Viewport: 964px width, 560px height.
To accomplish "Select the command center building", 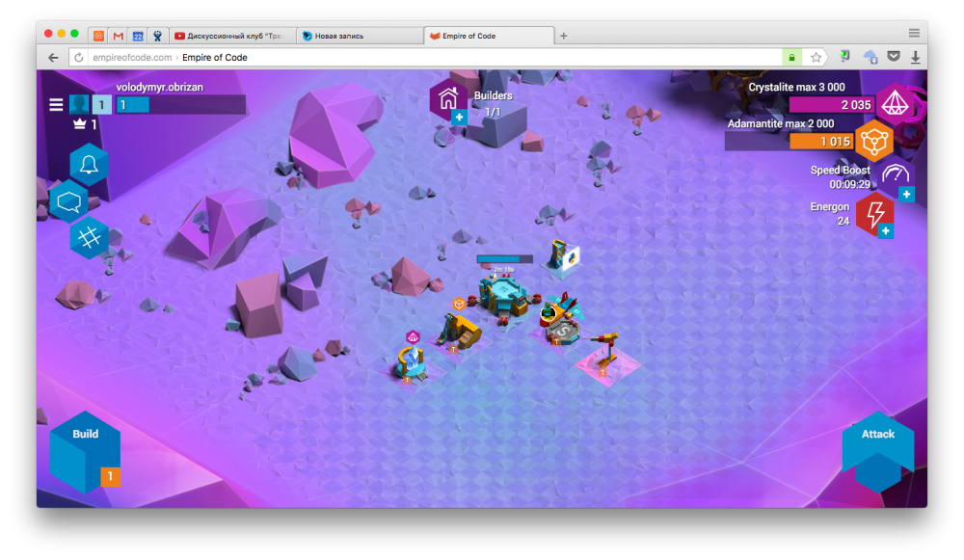I will [504, 298].
